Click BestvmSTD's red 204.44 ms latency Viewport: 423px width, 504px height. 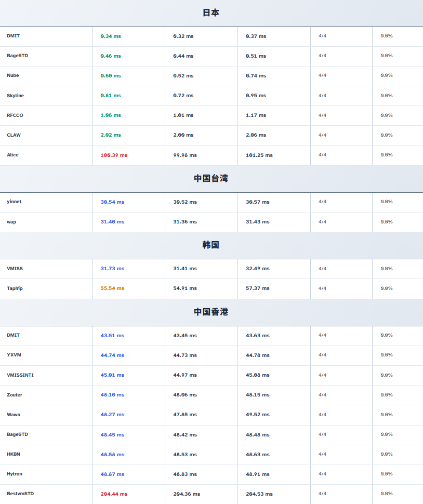114,494
